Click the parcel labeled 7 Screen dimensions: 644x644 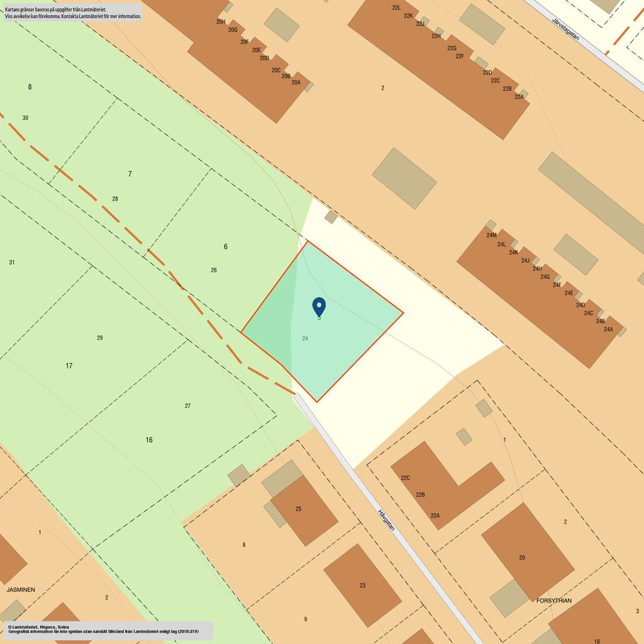130,174
